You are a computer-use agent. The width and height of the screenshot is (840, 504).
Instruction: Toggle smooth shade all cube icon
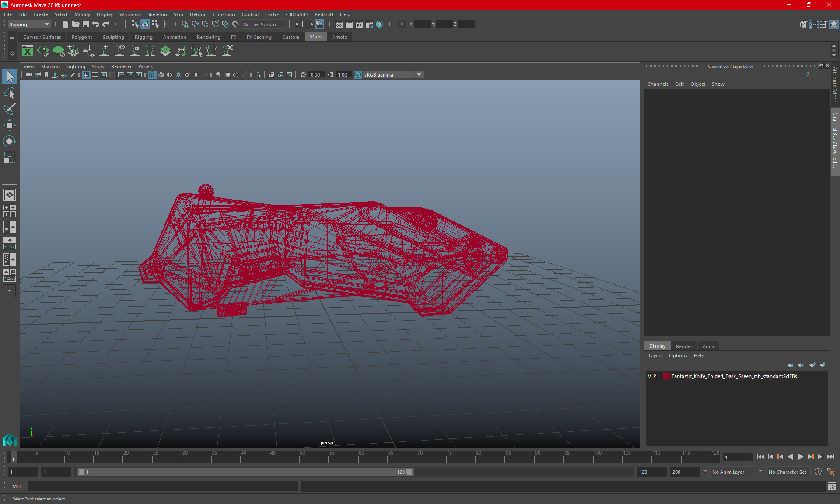point(161,75)
